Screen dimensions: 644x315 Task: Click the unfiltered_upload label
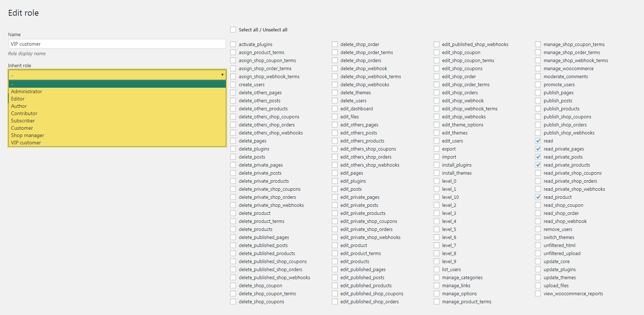coord(562,254)
